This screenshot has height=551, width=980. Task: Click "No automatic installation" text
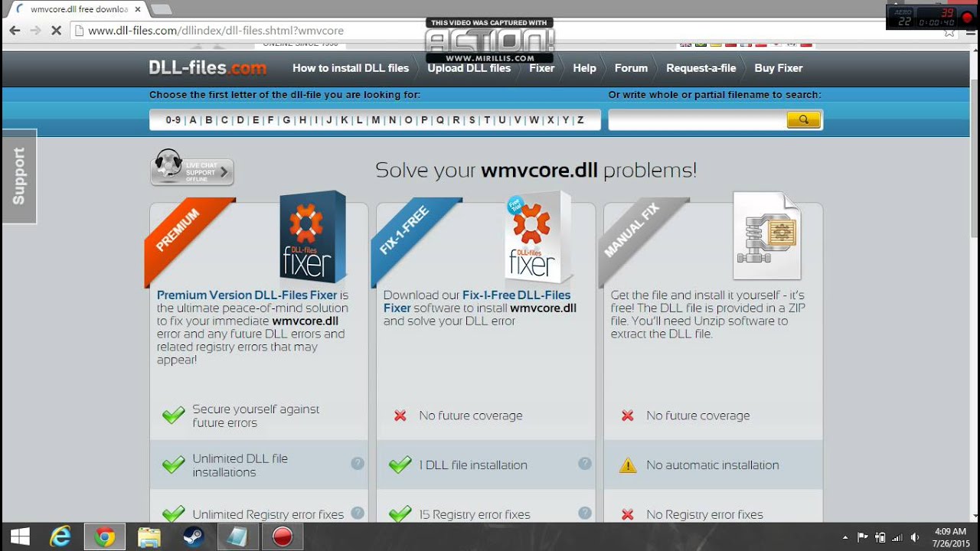coord(712,465)
